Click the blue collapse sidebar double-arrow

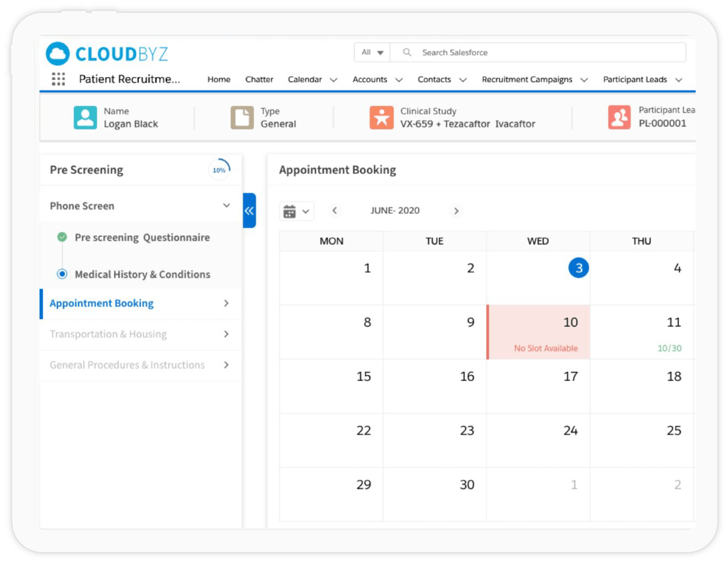(x=249, y=210)
